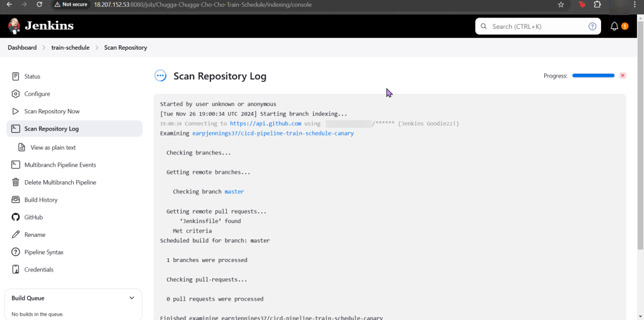Click the search help question mark icon
644x320 pixels.
click(x=592, y=26)
